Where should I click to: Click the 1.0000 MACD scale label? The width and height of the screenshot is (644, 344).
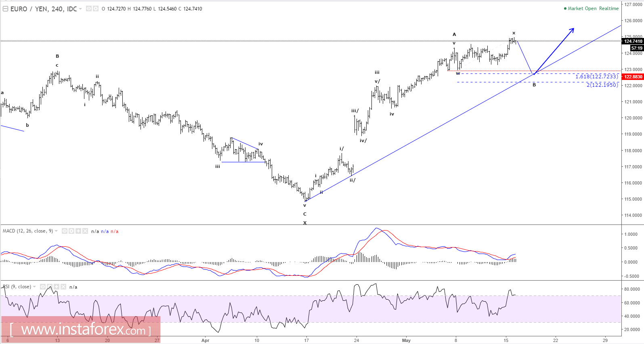click(x=631, y=234)
